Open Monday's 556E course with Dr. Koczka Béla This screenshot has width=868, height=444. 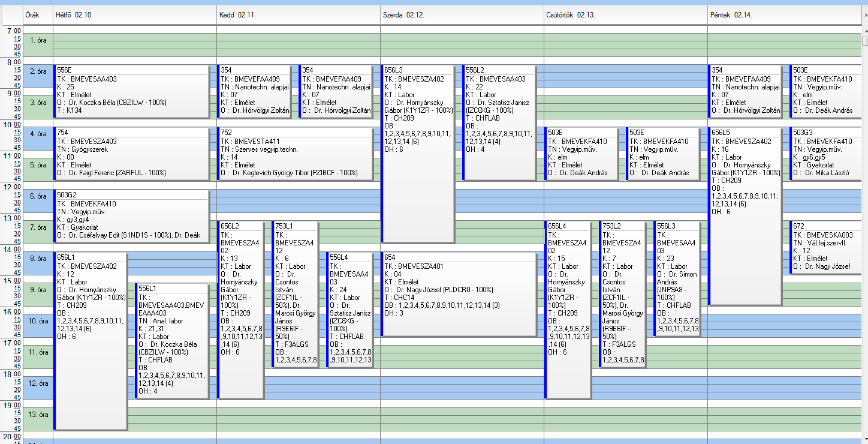tap(132, 91)
